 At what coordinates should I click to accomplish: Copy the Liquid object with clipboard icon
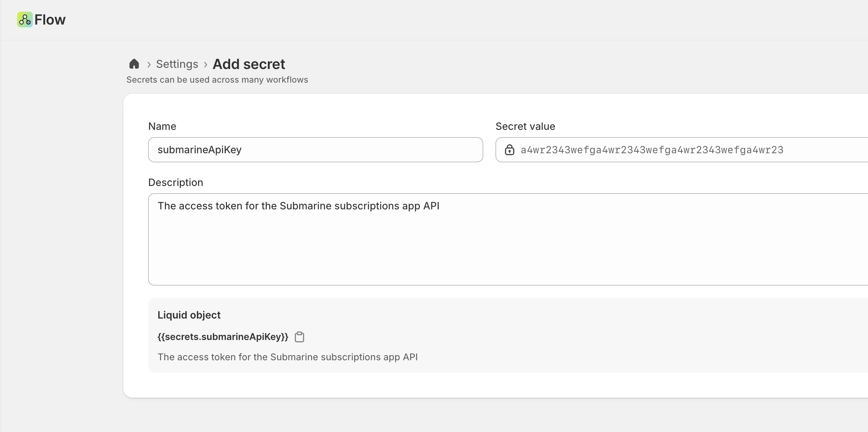[299, 337]
